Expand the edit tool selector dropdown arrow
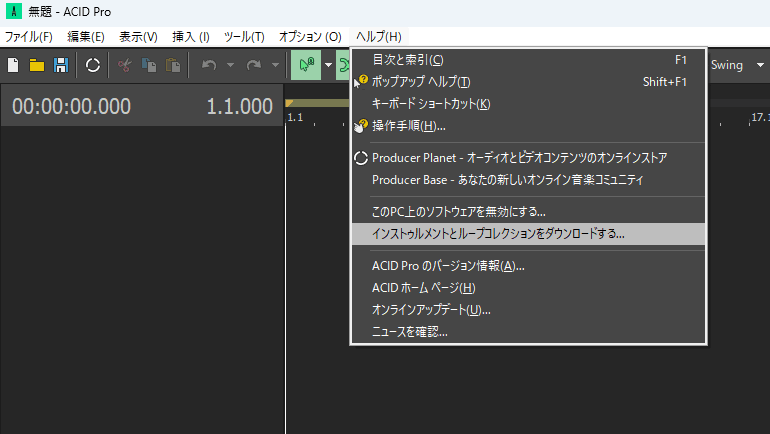 tap(328, 65)
